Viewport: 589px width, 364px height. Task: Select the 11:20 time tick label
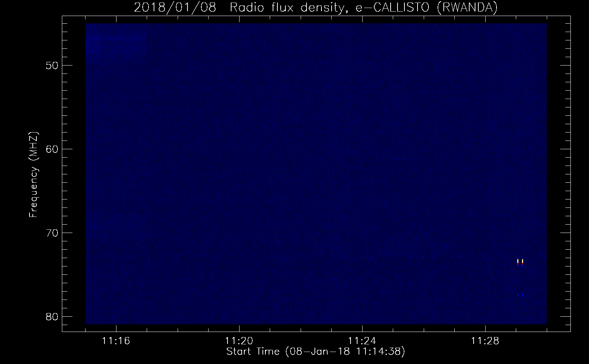pyautogui.click(x=239, y=341)
